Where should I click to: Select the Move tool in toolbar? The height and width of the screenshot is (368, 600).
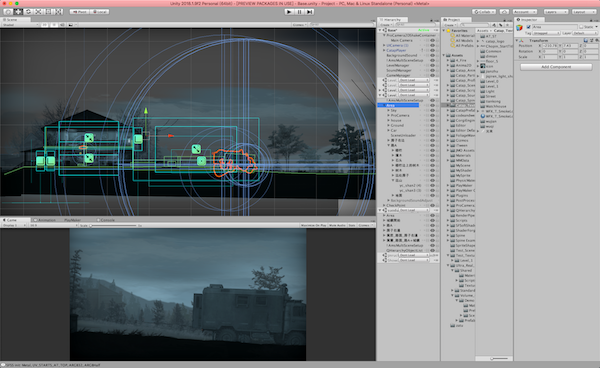(x=18, y=12)
